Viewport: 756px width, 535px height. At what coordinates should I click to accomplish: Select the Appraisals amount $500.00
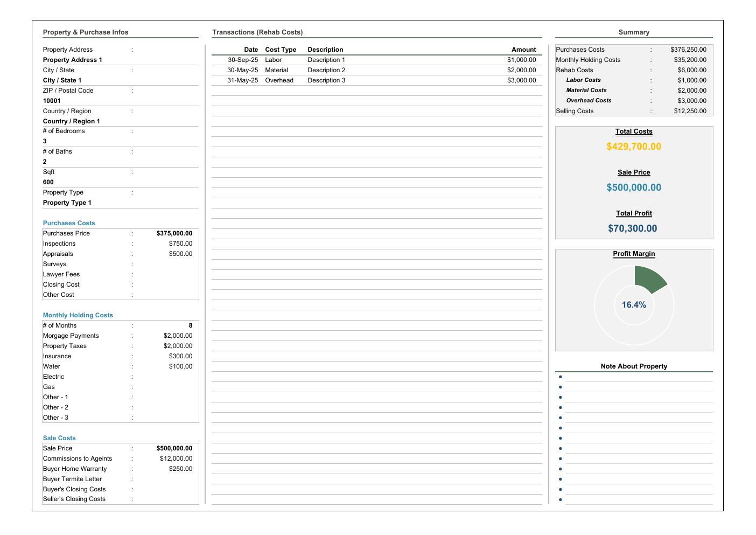click(x=180, y=254)
